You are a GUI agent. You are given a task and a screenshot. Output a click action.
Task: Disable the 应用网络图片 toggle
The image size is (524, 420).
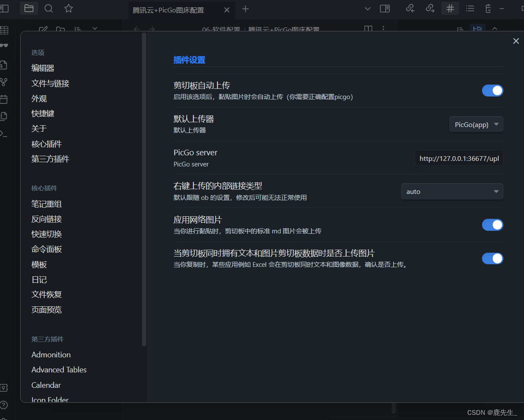coord(492,225)
